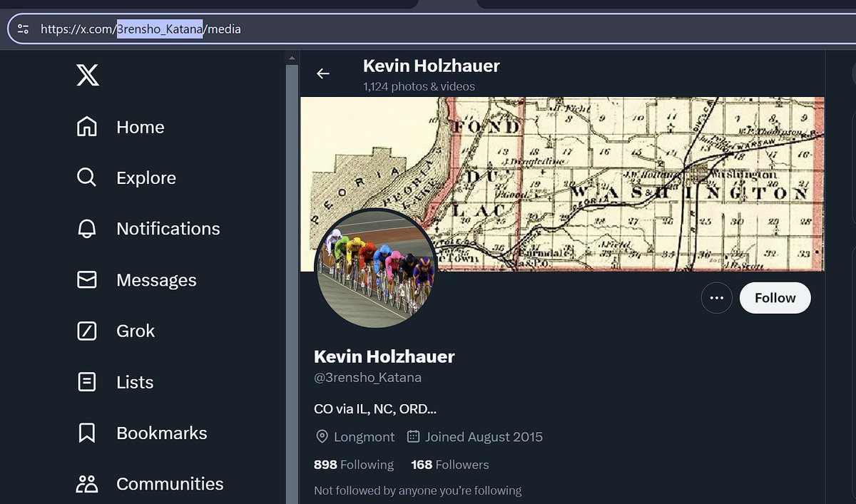Click the Lists icon
This screenshot has height=504, width=856.
tap(86, 382)
